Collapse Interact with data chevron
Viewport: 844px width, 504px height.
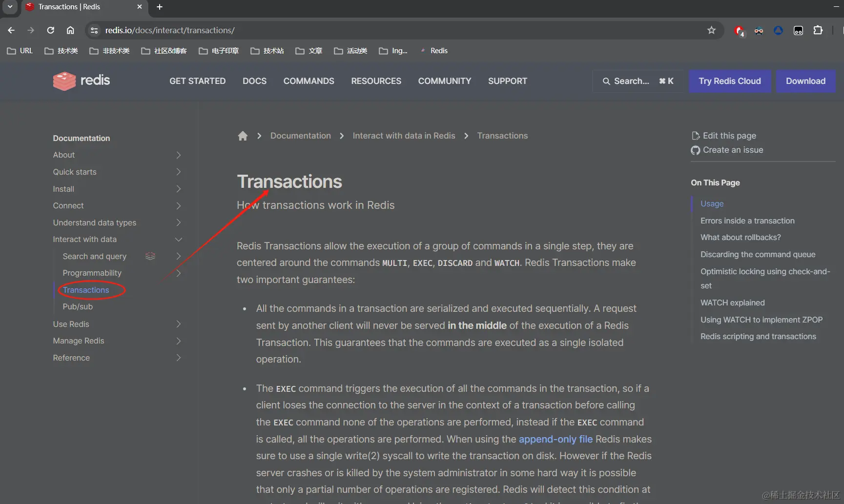click(x=178, y=239)
